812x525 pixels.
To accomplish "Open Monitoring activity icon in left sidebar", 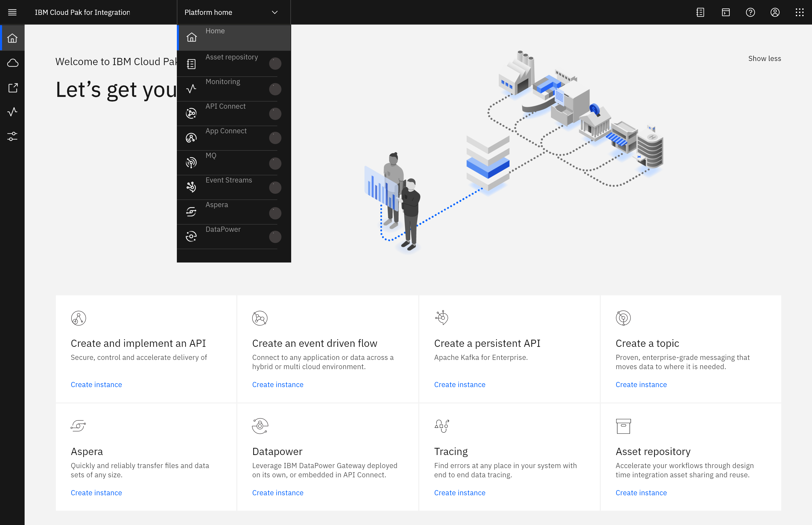I will pyautogui.click(x=12, y=112).
